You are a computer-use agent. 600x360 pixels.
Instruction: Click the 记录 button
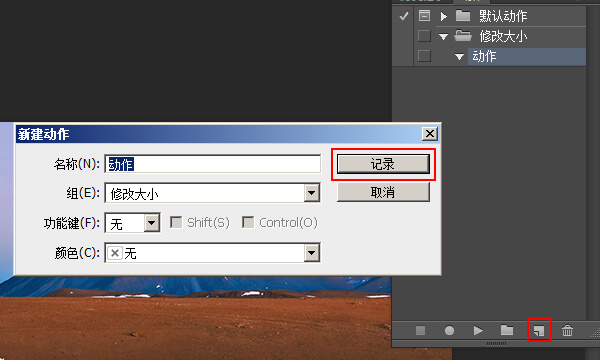(383, 164)
